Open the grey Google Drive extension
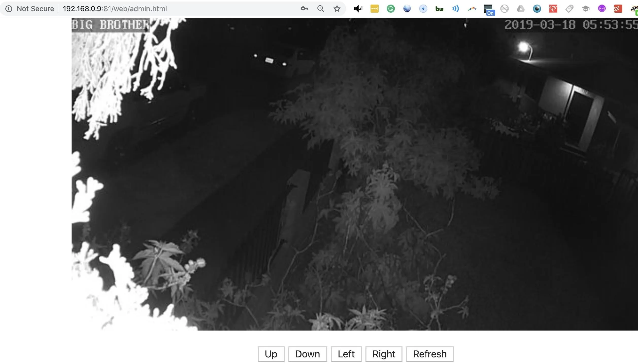The image size is (638, 364). (x=521, y=9)
